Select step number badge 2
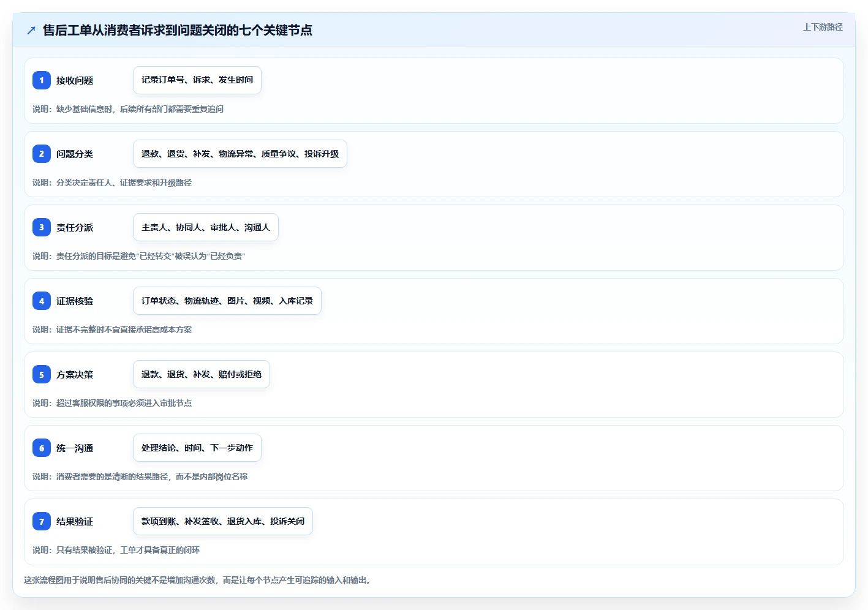This screenshot has width=868, height=610. point(42,154)
